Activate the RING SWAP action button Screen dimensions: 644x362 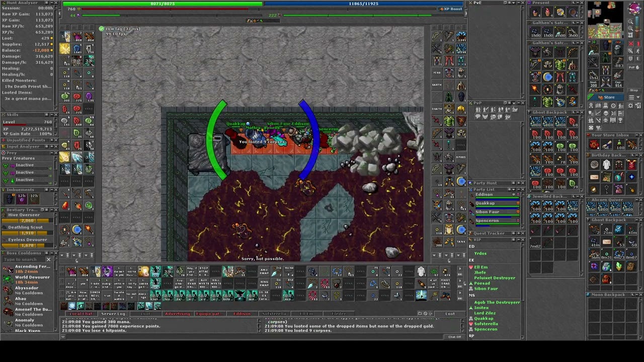tap(264, 283)
